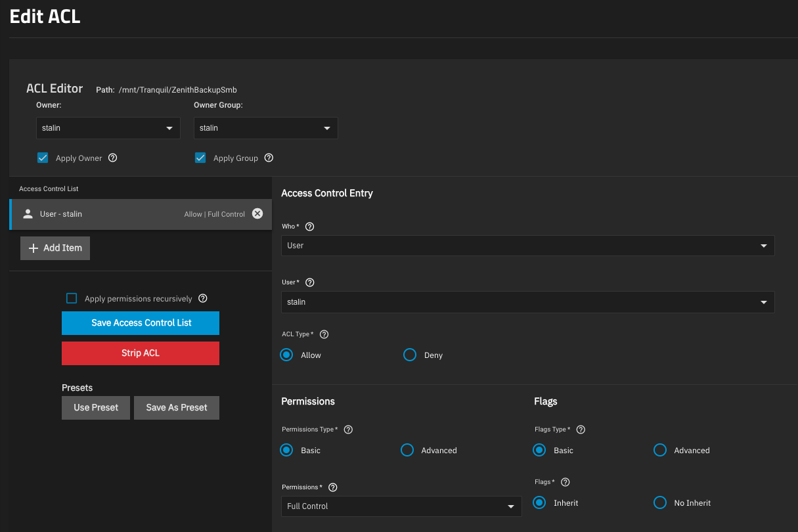This screenshot has width=798, height=532.
Task: Click help icon beside Flags label
Action: point(565,482)
